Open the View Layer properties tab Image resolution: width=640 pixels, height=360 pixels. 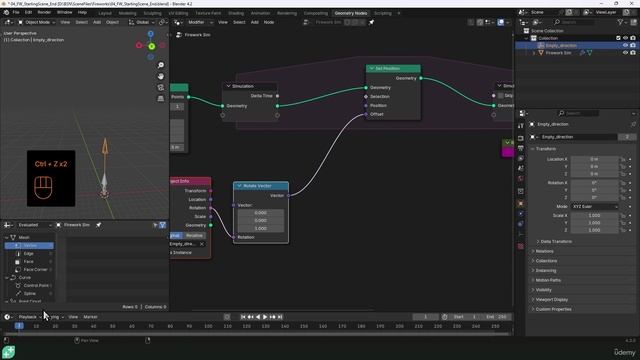tap(520, 158)
